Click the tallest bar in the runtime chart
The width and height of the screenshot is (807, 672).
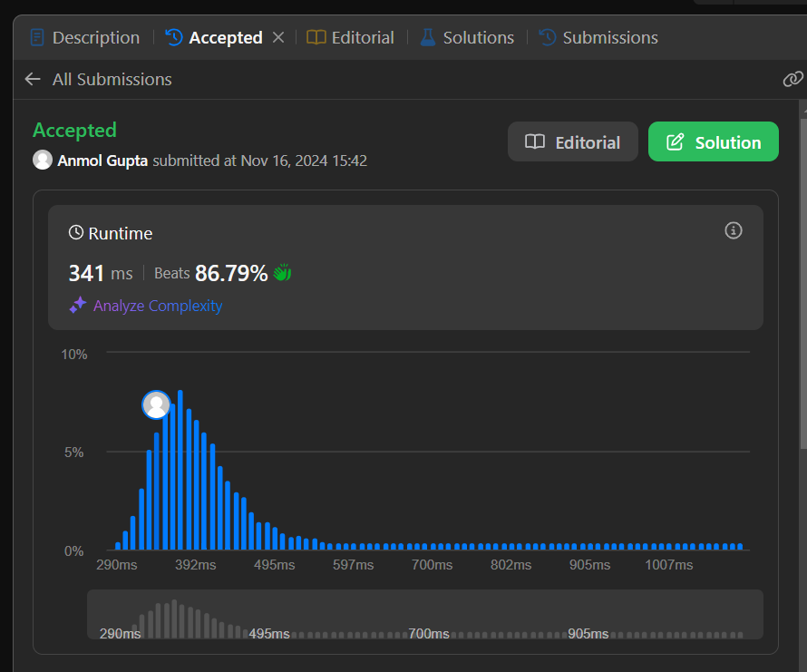point(180,470)
